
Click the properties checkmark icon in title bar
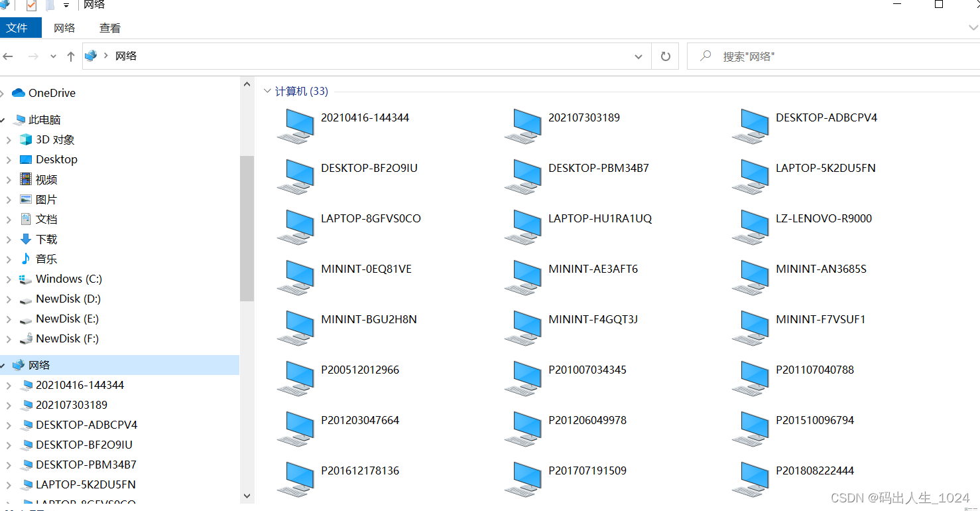(x=31, y=5)
